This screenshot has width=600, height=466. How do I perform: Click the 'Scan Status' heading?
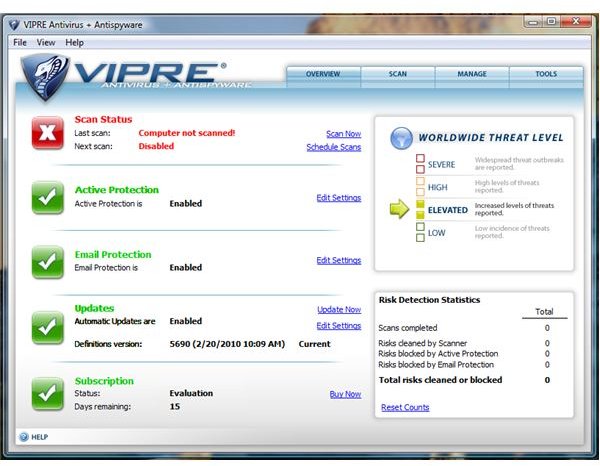[103, 119]
